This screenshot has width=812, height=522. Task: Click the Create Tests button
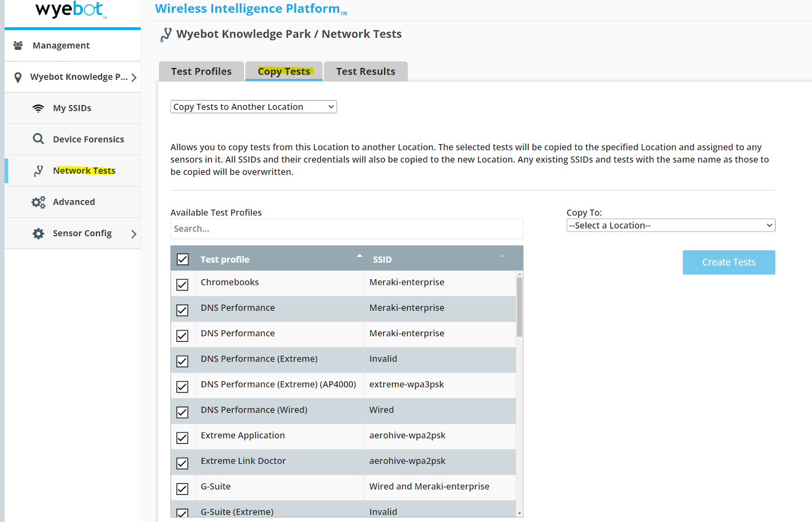tap(729, 263)
